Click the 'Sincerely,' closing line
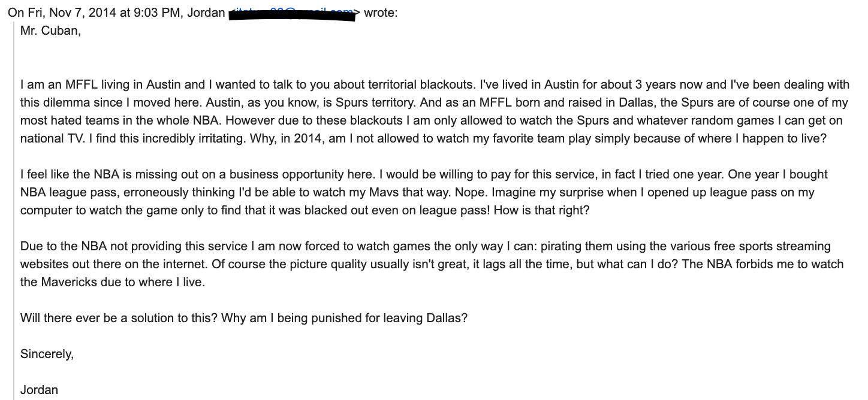 click(47, 354)
